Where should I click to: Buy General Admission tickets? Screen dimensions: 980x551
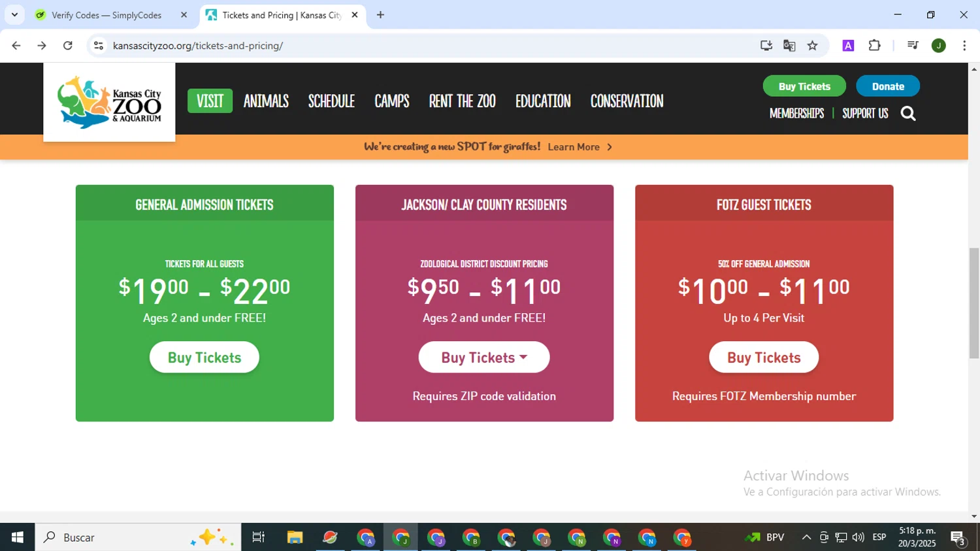[x=204, y=358]
